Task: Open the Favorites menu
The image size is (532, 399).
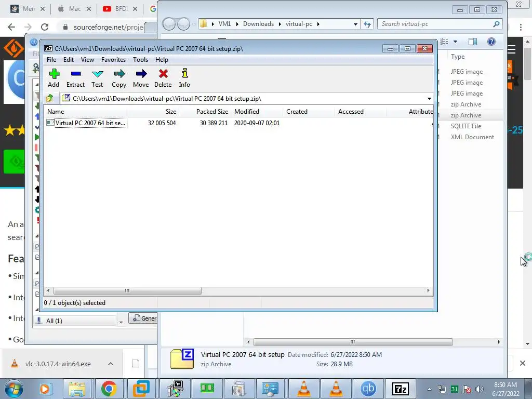Action: pos(114,60)
